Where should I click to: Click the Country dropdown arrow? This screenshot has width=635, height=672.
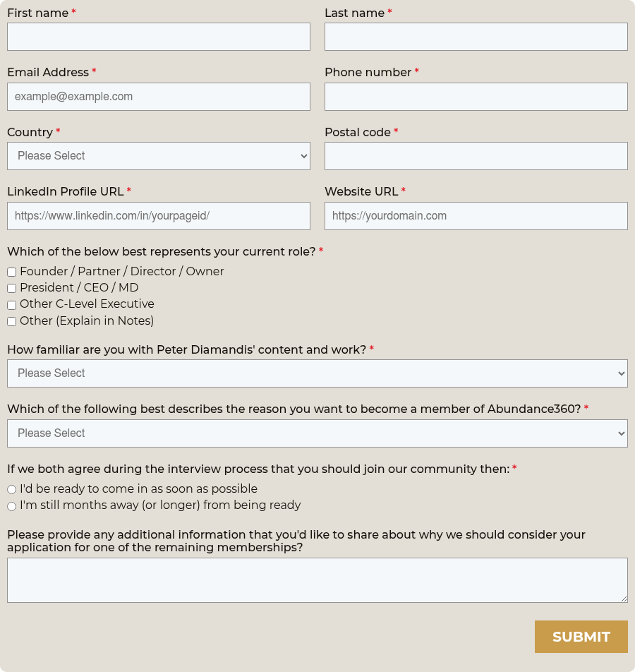tap(303, 156)
